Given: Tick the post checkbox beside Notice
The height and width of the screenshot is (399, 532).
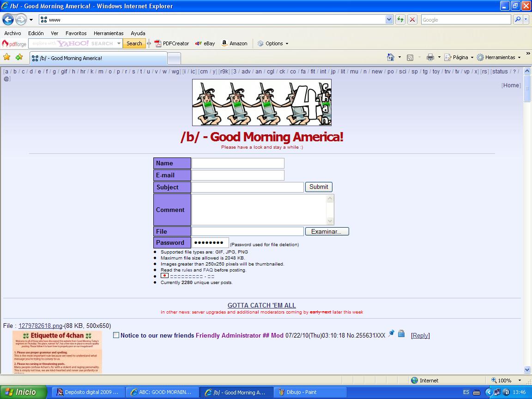Looking at the screenshot, I should (x=116, y=335).
